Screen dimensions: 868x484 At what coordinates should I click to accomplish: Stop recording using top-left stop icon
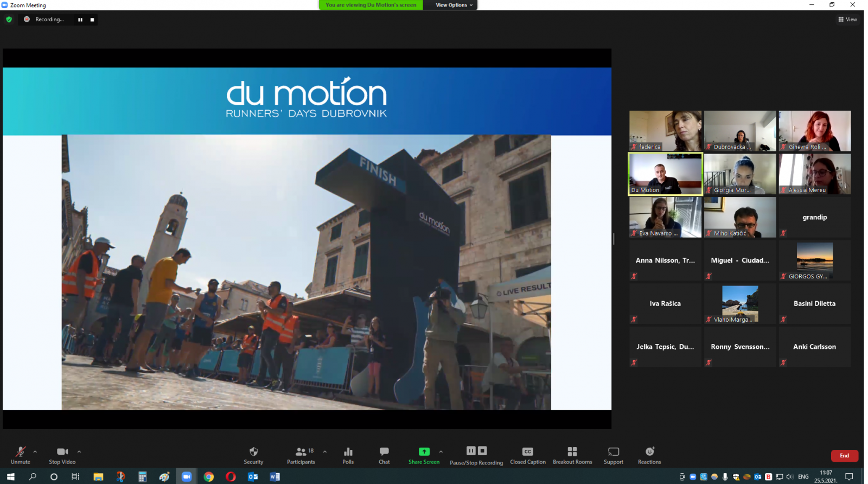click(92, 20)
